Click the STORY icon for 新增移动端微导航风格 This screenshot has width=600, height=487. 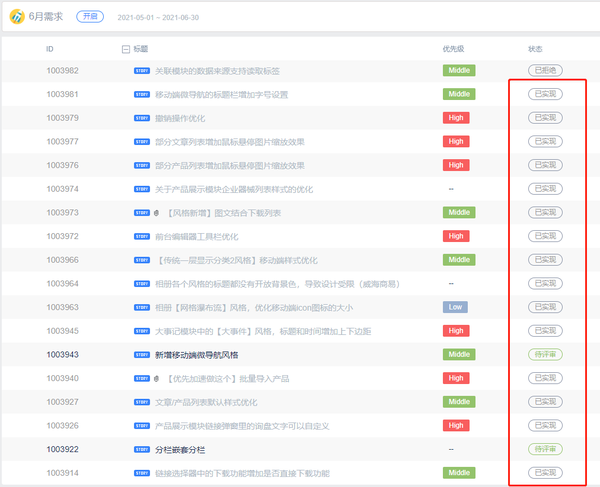coord(141,355)
